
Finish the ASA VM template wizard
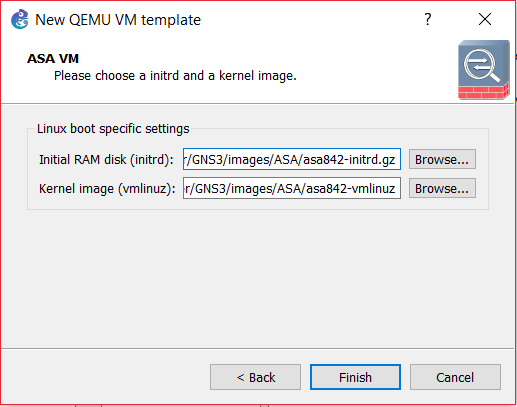pos(355,377)
